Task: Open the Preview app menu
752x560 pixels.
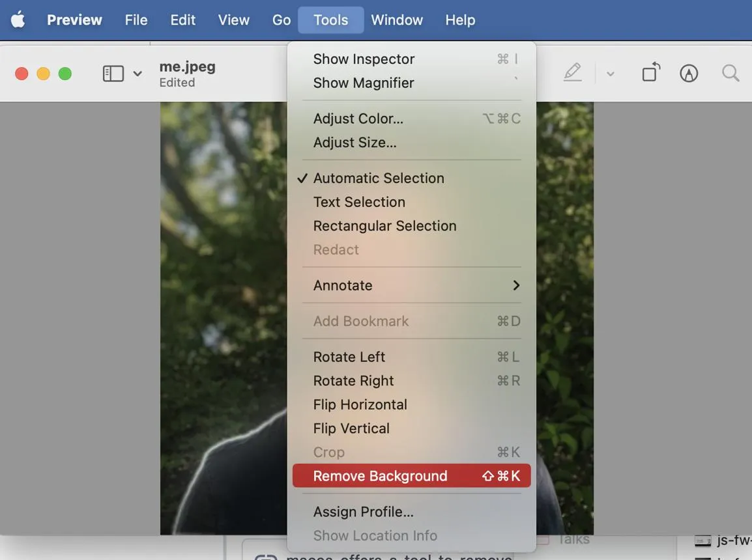Action: click(74, 20)
